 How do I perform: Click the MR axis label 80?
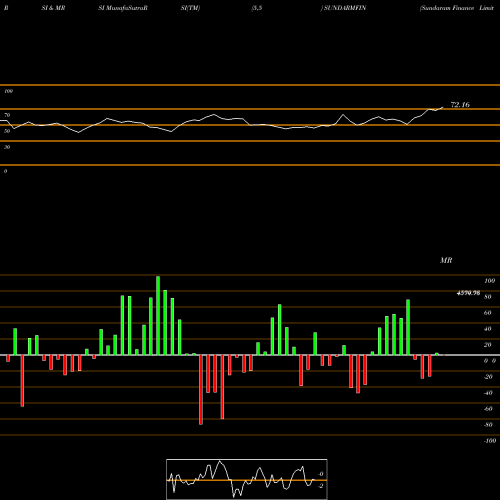[x=488, y=297]
